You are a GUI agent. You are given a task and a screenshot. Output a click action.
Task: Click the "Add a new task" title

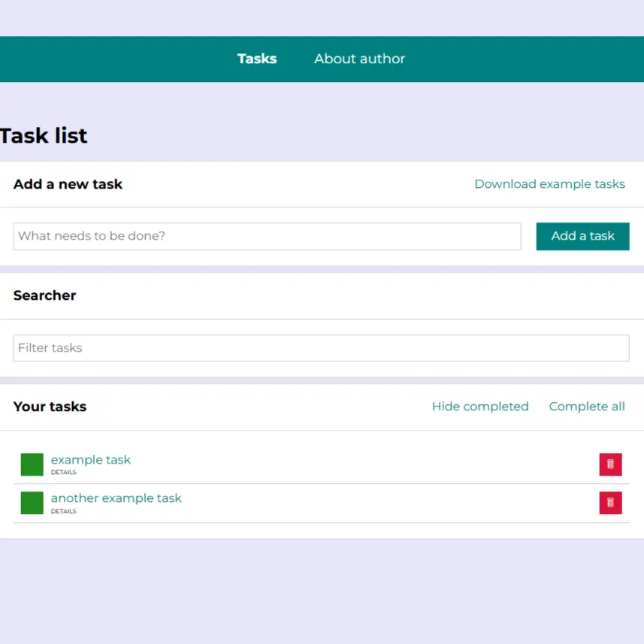(x=68, y=184)
